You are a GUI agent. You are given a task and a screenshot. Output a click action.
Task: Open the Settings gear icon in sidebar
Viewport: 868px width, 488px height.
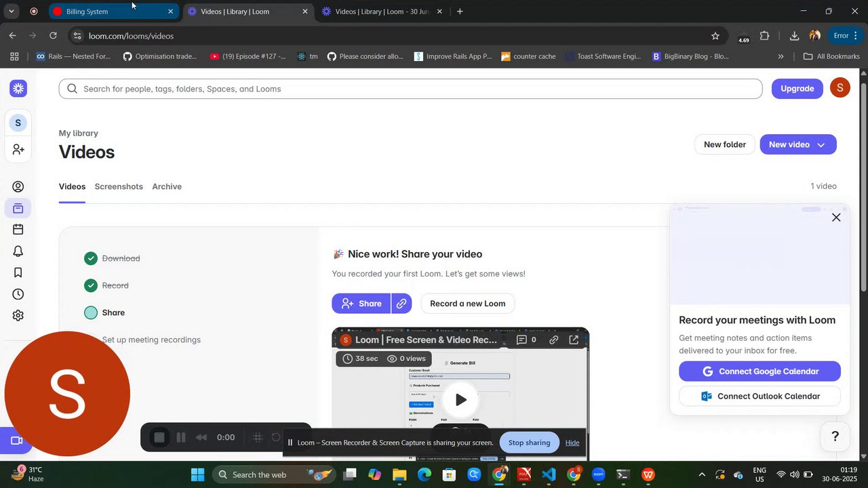(x=18, y=316)
